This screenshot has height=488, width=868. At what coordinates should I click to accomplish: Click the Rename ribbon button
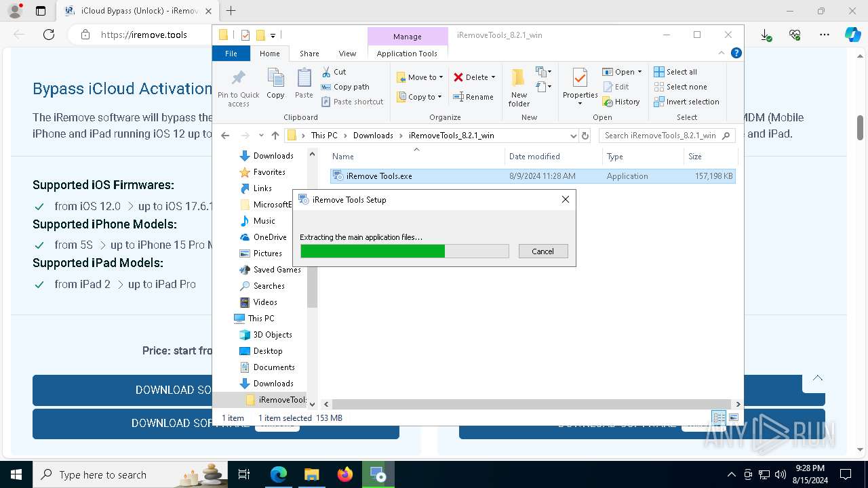(473, 97)
